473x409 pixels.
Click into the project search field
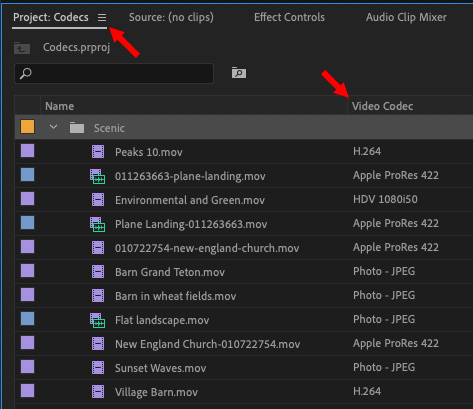(x=114, y=73)
